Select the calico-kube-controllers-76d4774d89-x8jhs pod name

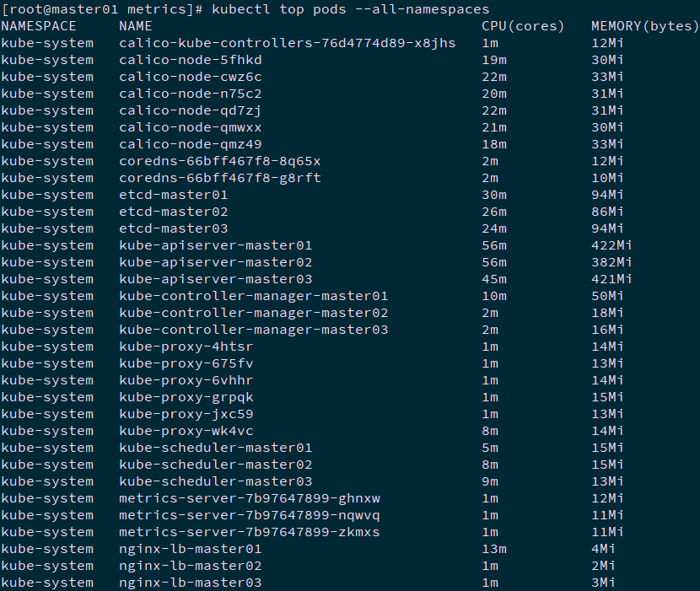coord(287,43)
